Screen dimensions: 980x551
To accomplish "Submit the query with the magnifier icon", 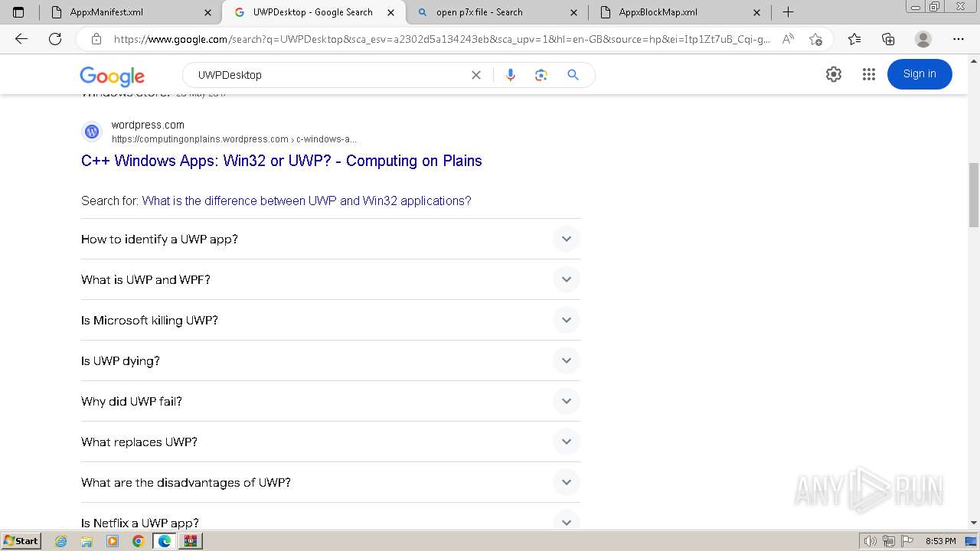I will (573, 75).
